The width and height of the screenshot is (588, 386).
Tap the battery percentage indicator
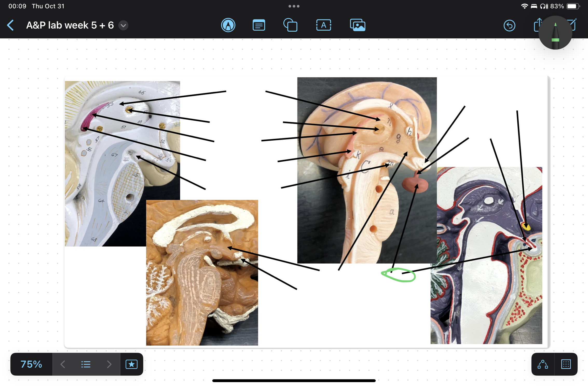[x=557, y=6]
